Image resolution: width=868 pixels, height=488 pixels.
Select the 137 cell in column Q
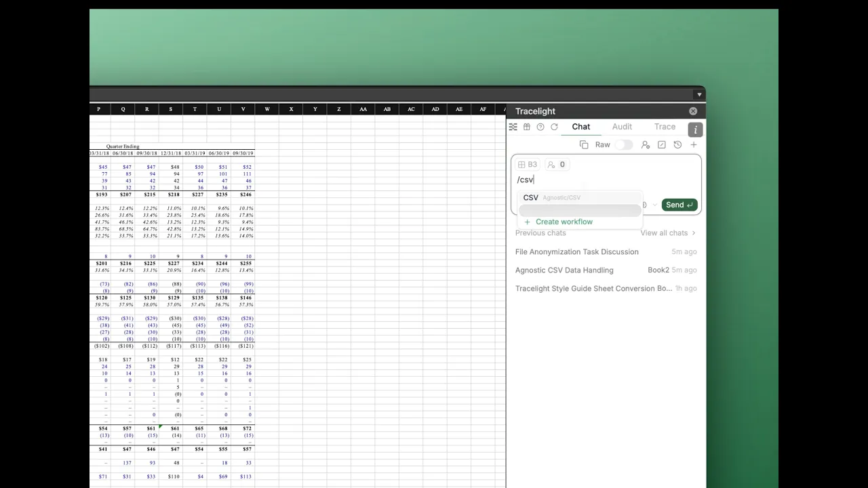(x=123, y=463)
